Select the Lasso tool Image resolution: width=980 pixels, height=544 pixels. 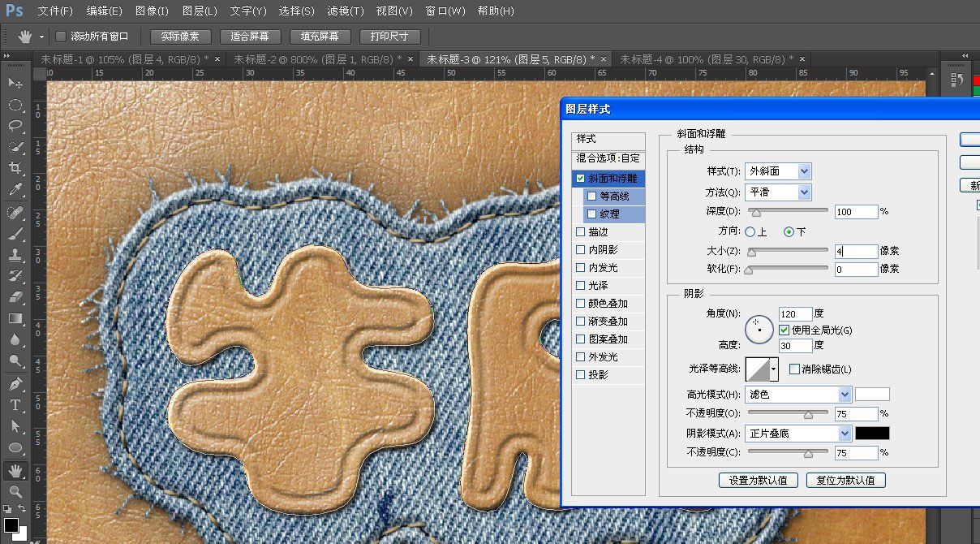[15, 126]
